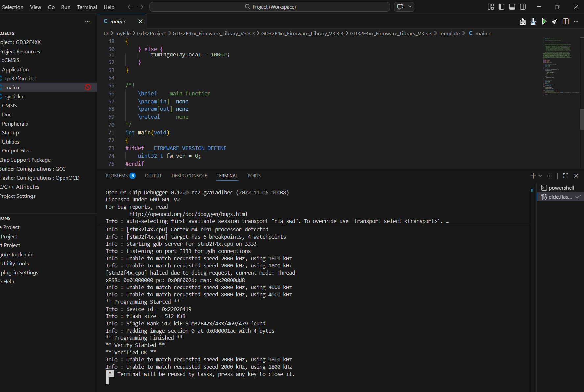Click the broom Clean project icon
This screenshot has height=392, width=584.
pyautogui.click(x=555, y=21)
